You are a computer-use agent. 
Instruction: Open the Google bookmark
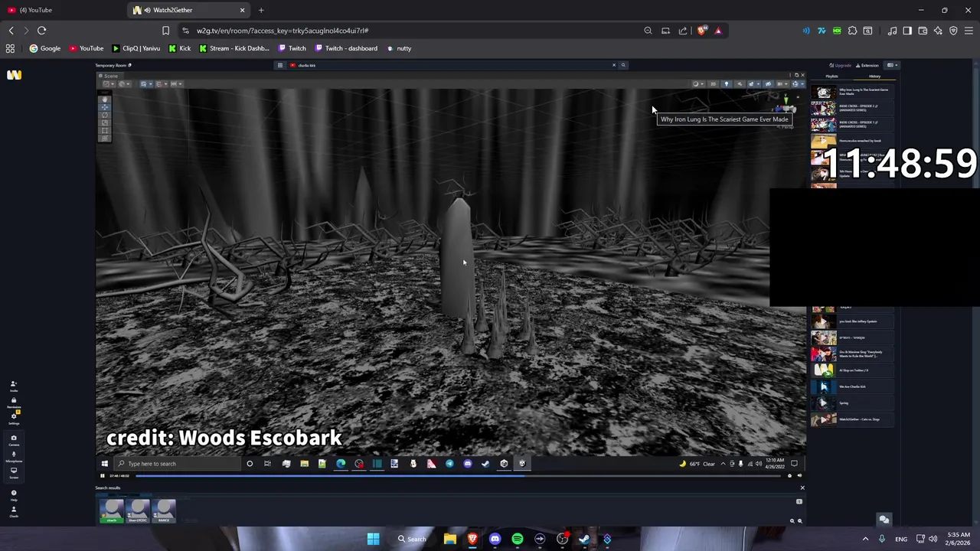coord(44,48)
